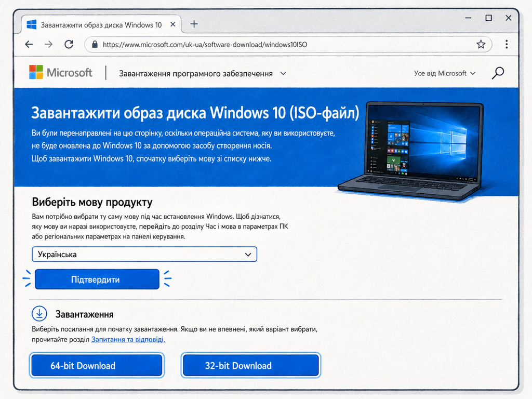Click the browser back arrow
This screenshot has width=532, height=399.
(x=29, y=45)
